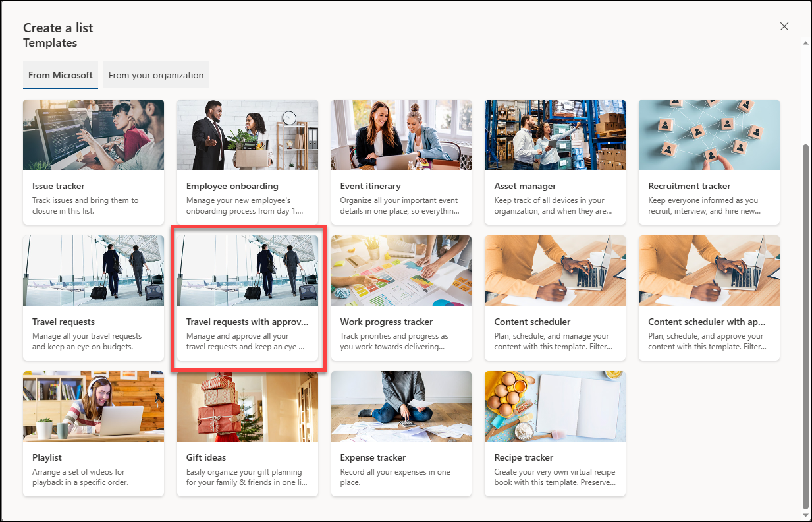Click the 'Issue tracker' title text
The height and width of the screenshot is (522, 812).
[x=59, y=186]
